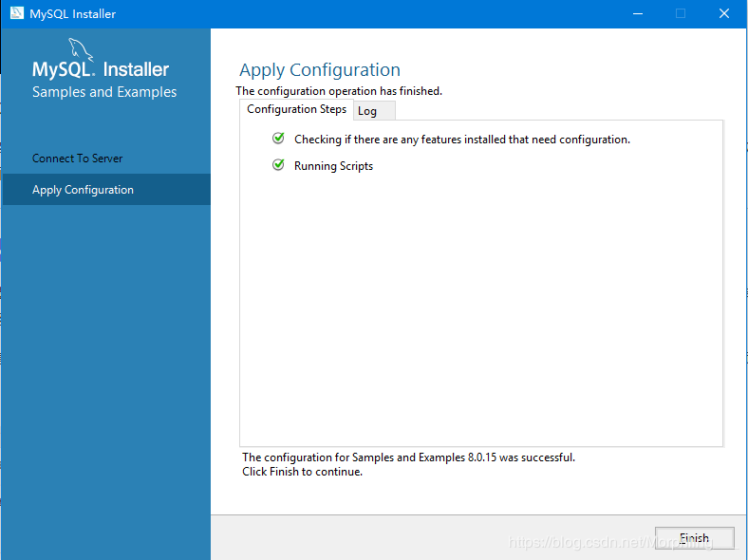Screen dimensions: 748x560
Task: Click the Finish button
Action: click(x=694, y=538)
